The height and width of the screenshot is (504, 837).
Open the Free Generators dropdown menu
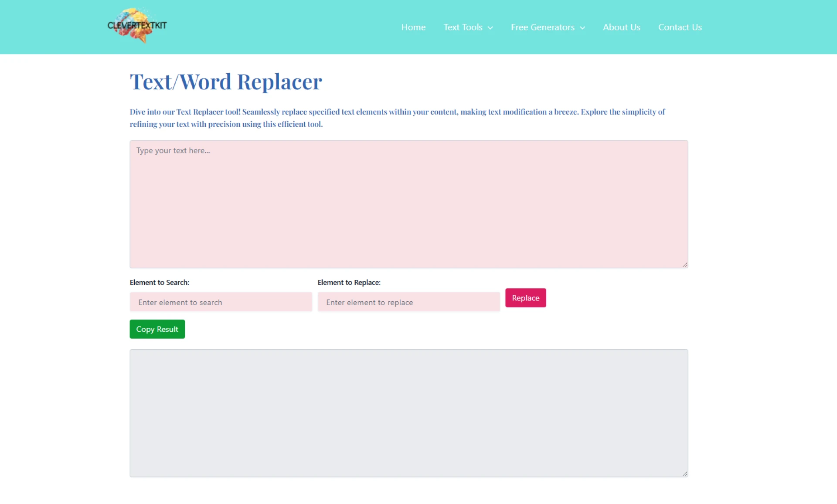point(542,27)
